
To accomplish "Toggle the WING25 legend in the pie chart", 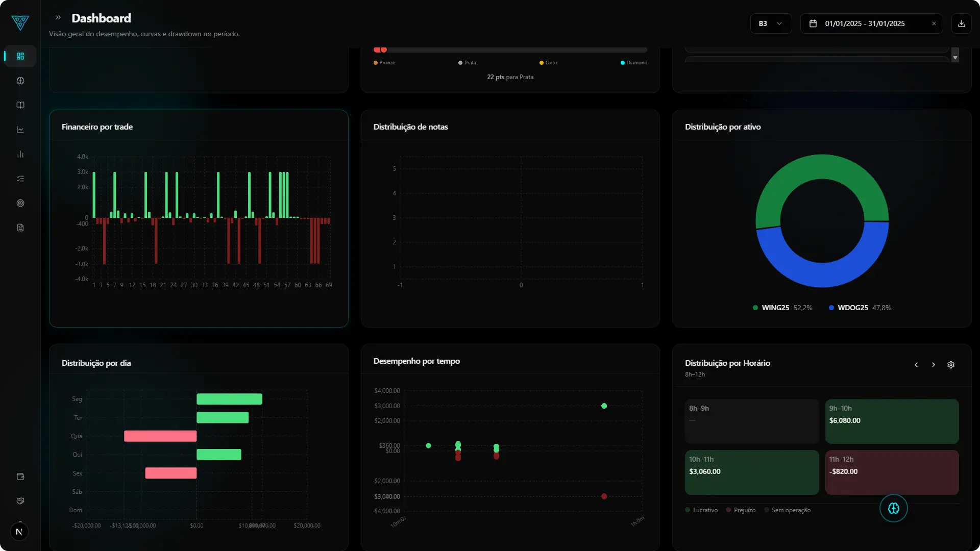I will pos(775,308).
